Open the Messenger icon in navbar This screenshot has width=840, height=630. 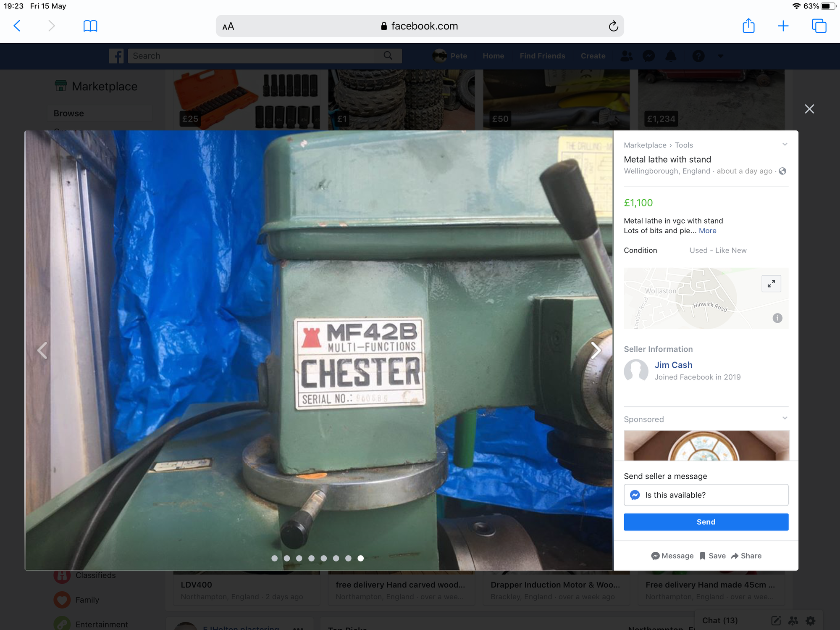pyautogui.click(x=649, y=56)
